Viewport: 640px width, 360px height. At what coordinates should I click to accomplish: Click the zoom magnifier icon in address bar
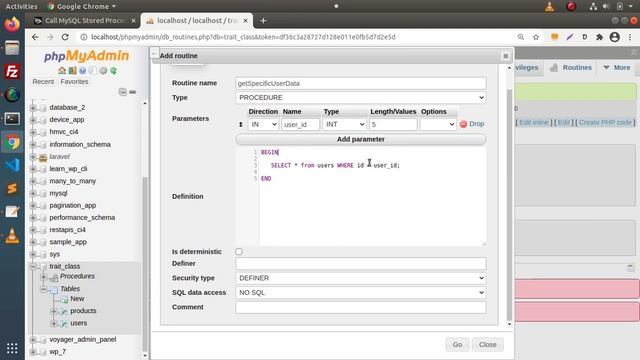click(521, 37)
